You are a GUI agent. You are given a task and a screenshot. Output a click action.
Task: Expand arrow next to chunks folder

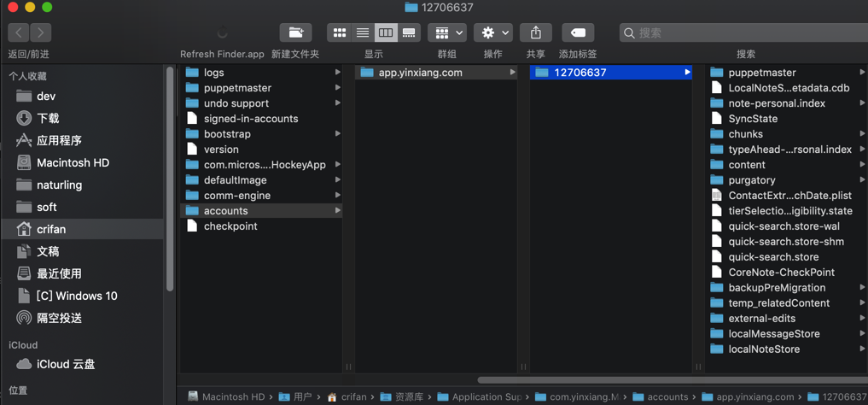[x=863, y=134]
